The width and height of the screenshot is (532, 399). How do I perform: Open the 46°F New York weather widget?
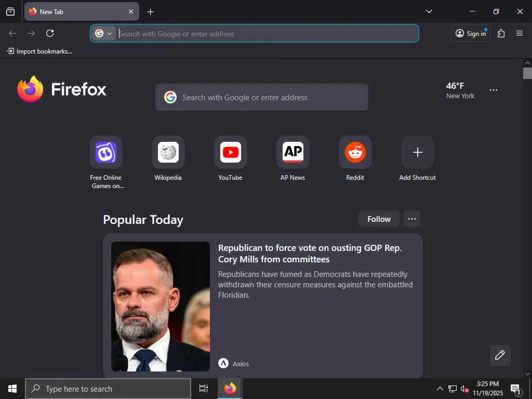tap(460, 90)
